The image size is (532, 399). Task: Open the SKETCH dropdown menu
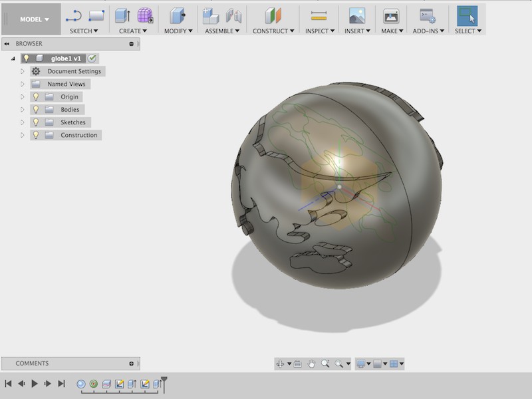[x=84, y=31]
